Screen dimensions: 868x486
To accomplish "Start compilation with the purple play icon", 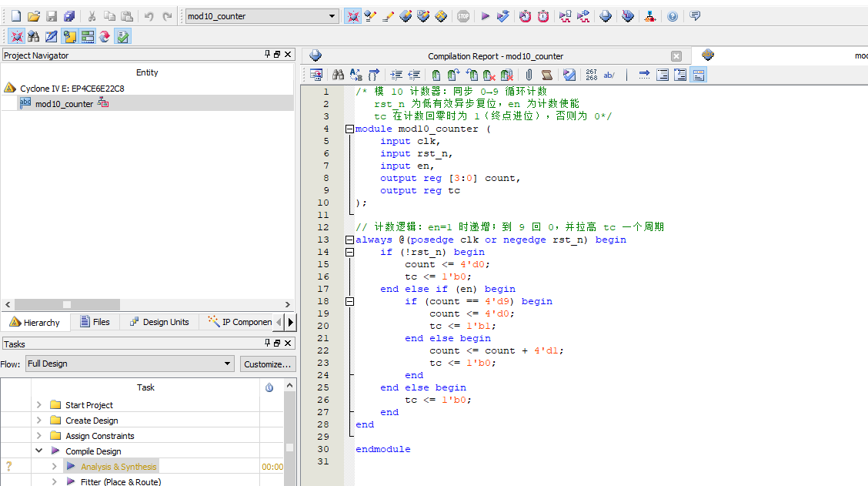I will (486, 16).
